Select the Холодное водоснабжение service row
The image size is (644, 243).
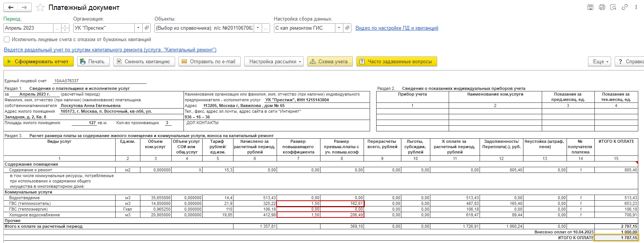pyautogui.click(x=320, y=215)
